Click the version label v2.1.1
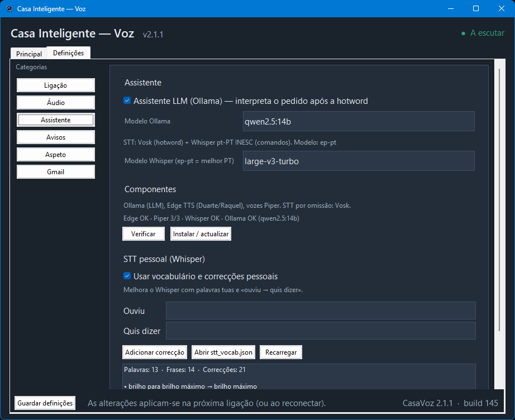The image size is (515, 420). pyautogui.click(x=153, y=35)
